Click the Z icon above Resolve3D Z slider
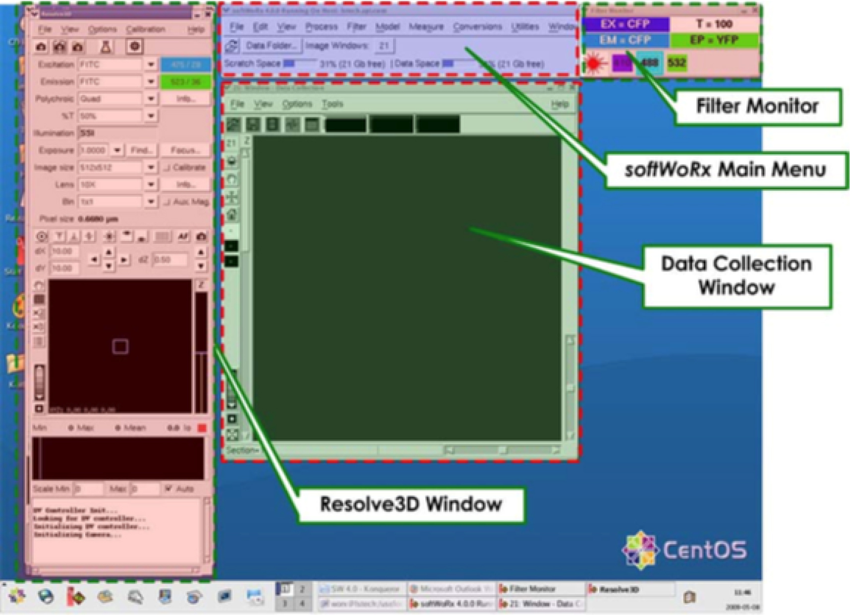Screen dimensions: 852x616 click(201, 285)
